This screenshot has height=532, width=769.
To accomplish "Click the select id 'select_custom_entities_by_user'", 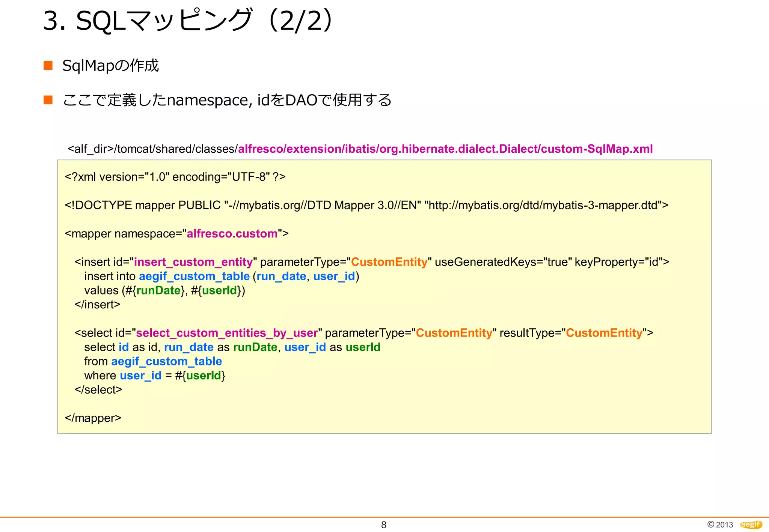I will (x=227, y=333).
